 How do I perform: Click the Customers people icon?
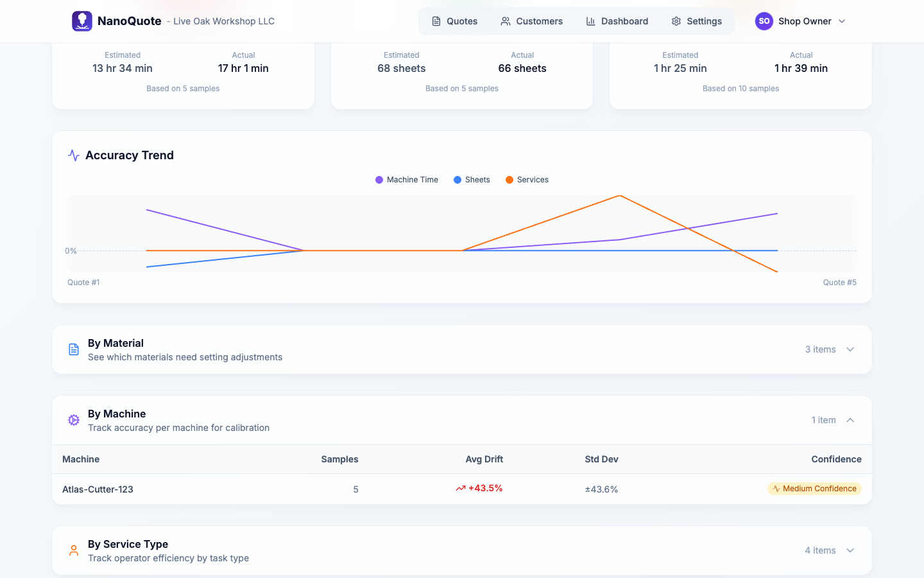[506, 21]
